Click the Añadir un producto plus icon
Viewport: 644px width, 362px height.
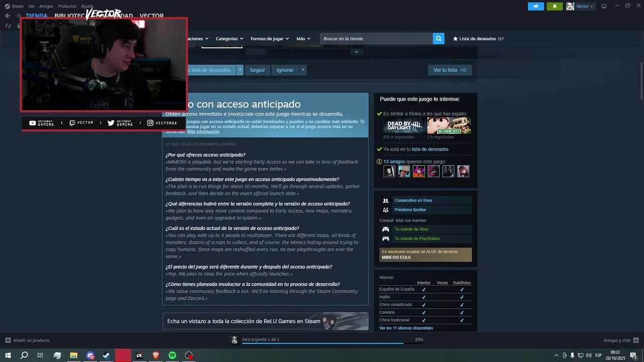coord(8,340)
